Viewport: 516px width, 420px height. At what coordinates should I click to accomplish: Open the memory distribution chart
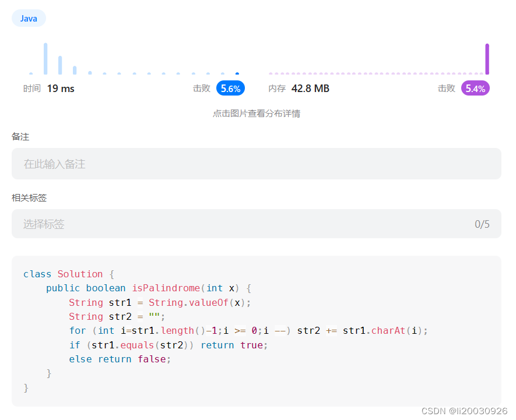[x=379, y=58]
